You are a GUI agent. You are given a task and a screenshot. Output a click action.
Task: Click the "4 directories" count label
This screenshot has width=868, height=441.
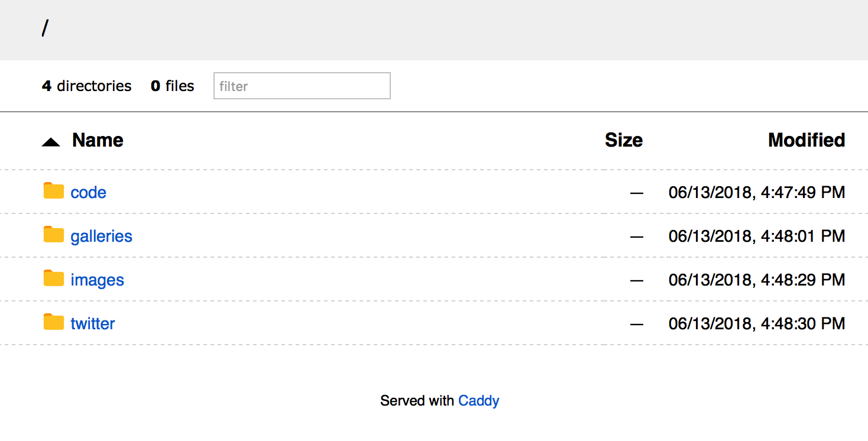click(x=87, y=86)
